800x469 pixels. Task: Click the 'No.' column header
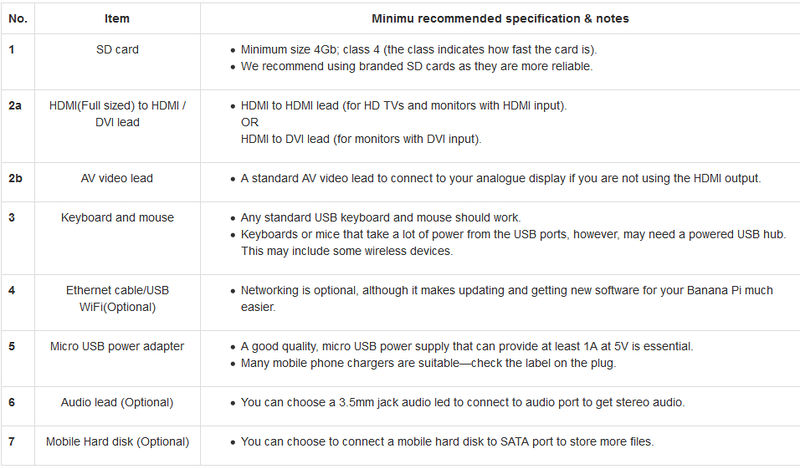coord(18,19)
